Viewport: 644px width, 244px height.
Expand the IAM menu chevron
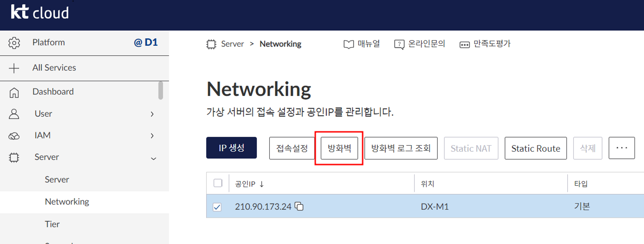tap(152, 136)
